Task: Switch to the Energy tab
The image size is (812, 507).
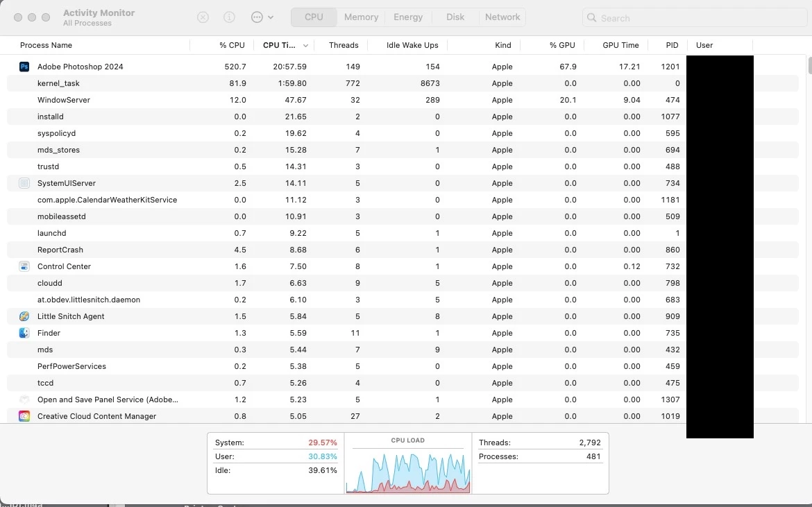Action: (x=408, y=17)
